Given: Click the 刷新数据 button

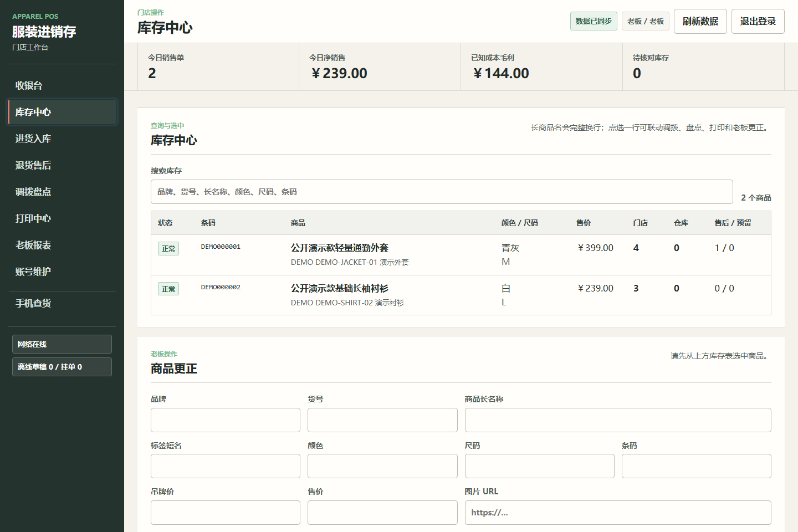Looking at the screenshot, I should click(700, 21).
